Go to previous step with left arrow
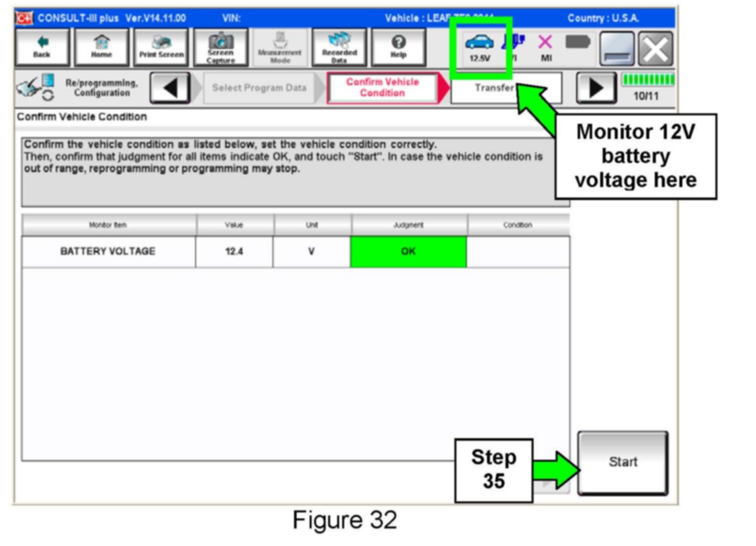 [170, 88]
